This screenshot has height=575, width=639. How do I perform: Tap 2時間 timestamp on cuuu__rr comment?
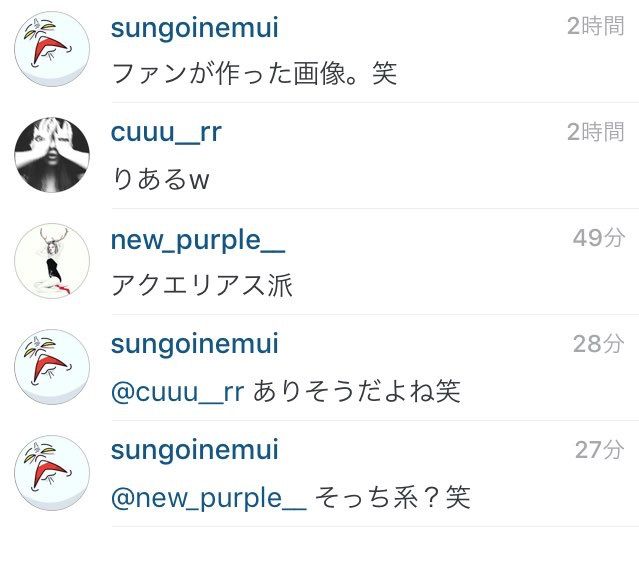[596, 132]
